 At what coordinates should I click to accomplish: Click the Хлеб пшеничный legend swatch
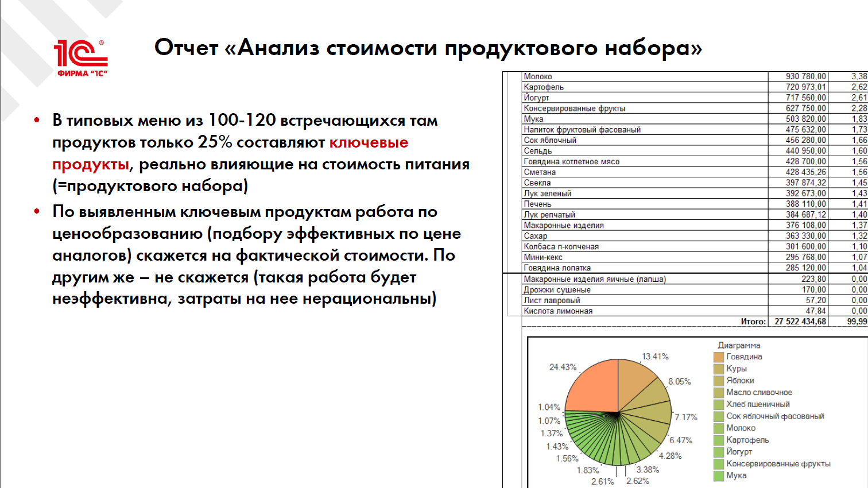719,404
